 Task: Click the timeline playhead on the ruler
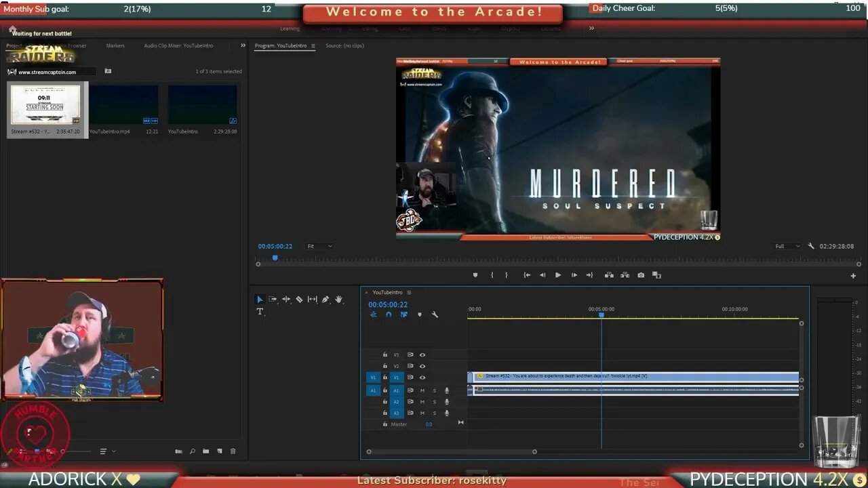[601, 314]
